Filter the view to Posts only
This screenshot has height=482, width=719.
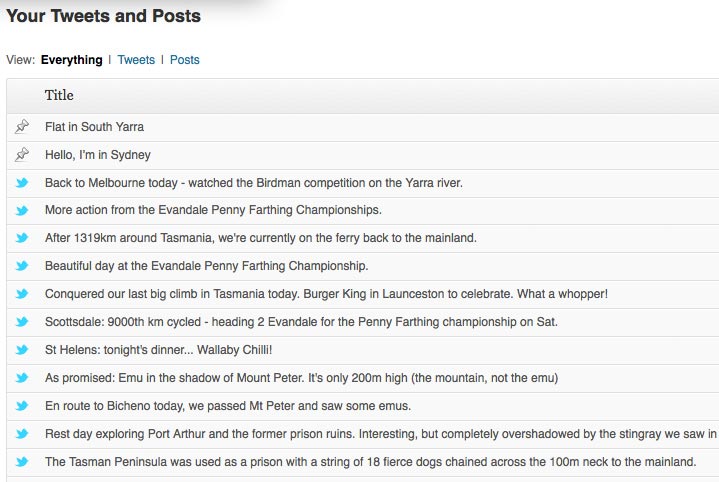coord(184,60)
